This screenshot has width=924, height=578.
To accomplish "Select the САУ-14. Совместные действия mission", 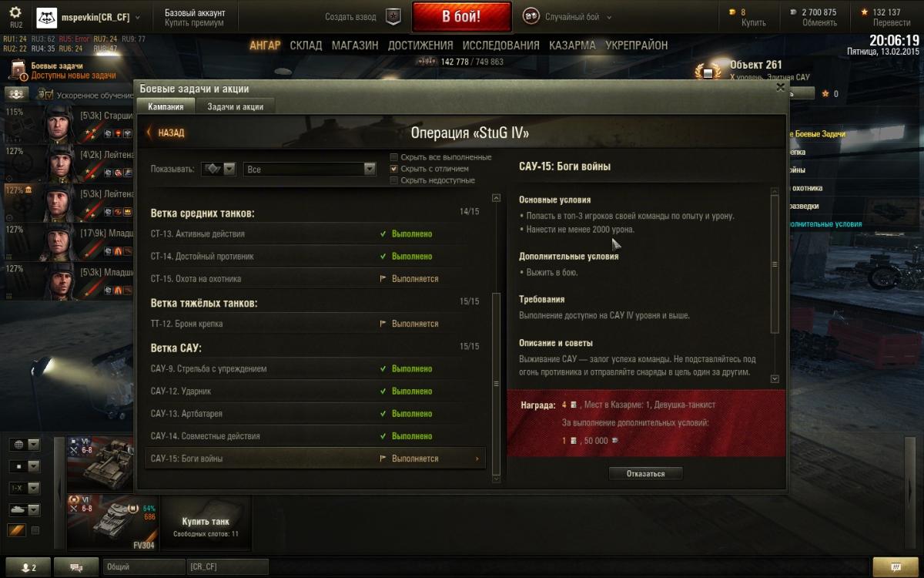I will tap(315, 436).
